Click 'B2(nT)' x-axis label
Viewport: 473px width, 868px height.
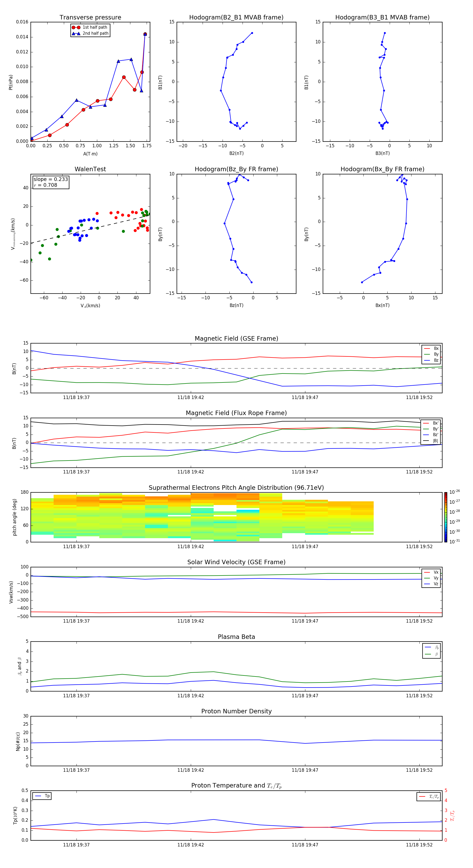(x=236, y=154)
